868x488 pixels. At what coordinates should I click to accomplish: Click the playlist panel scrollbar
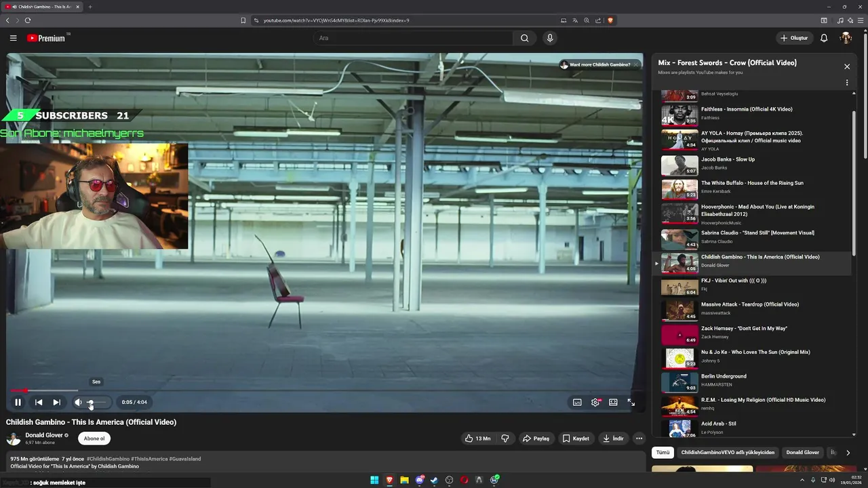pyautogui.click(x=854, y=183)
